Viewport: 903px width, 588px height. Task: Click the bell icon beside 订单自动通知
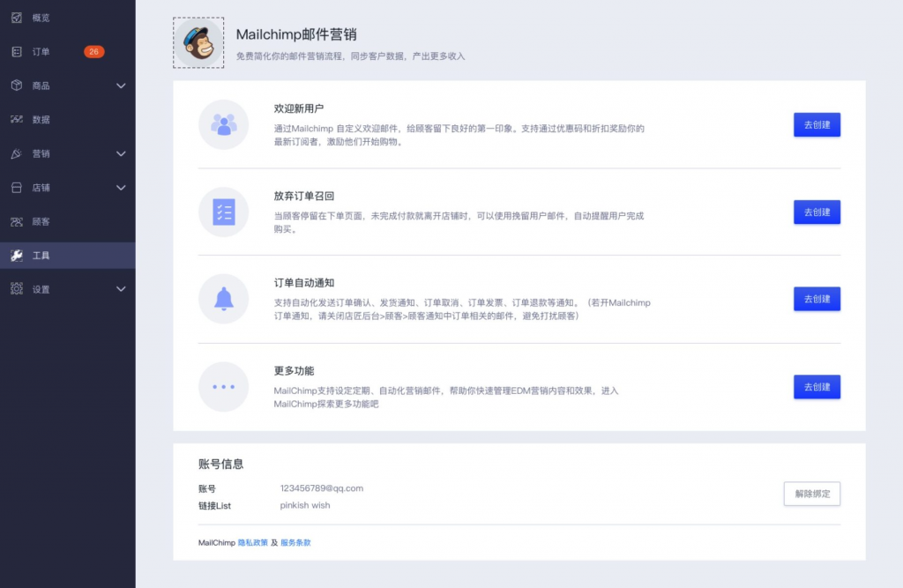pyautogui.click(x=223, y=299)
